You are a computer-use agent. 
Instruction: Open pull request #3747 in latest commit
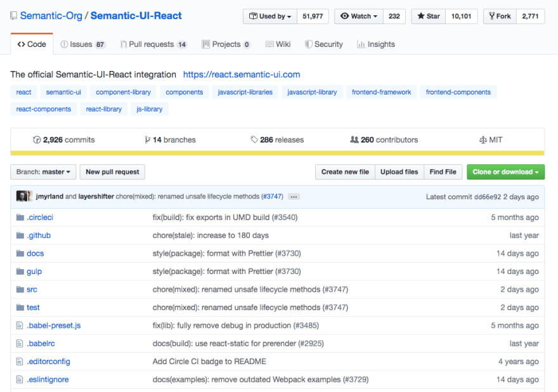[x=272, y=197]
